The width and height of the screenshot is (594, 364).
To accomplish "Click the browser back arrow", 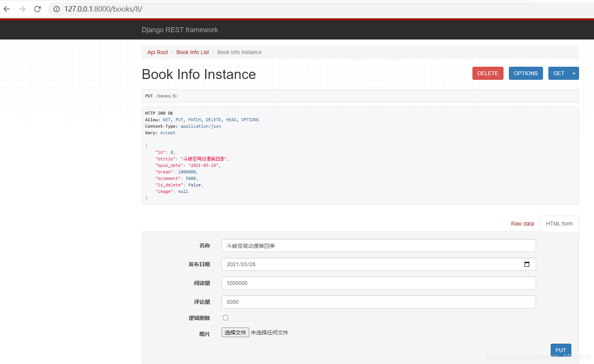I will 7,8.
